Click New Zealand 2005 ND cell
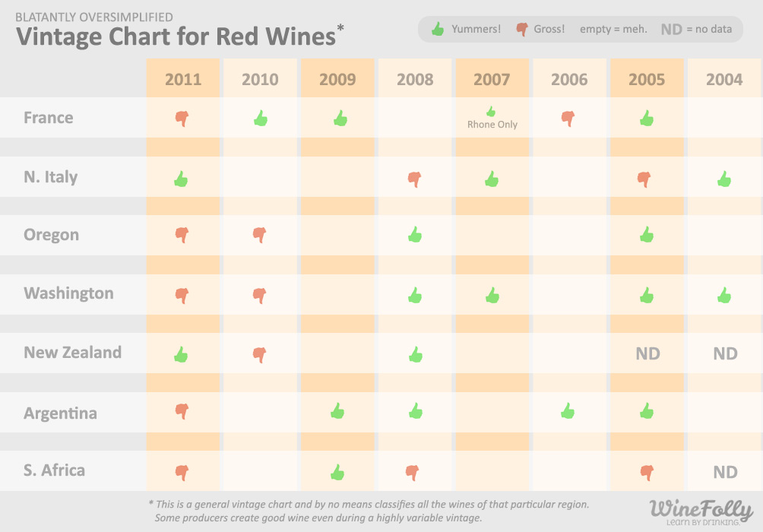763x532 pixels. click(647, 353)
